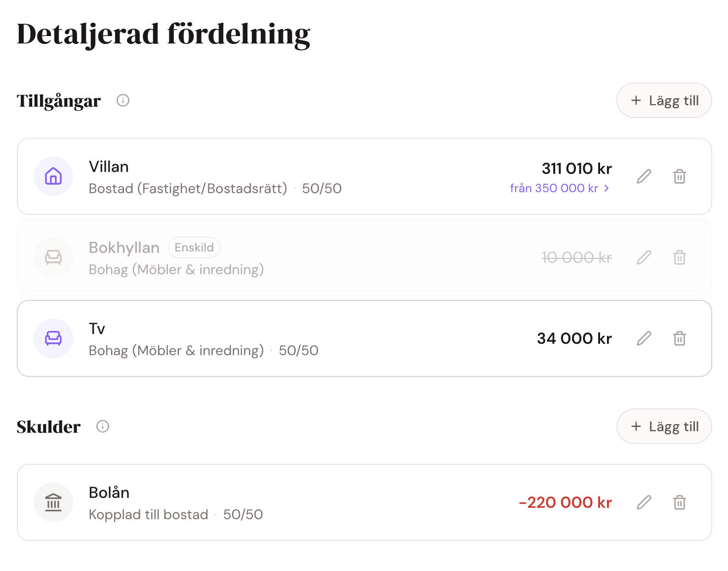Viewport: 728px width, 571px height.
Task: Click the Enskild badge on Bokhyllan
Action: (194, 247)
